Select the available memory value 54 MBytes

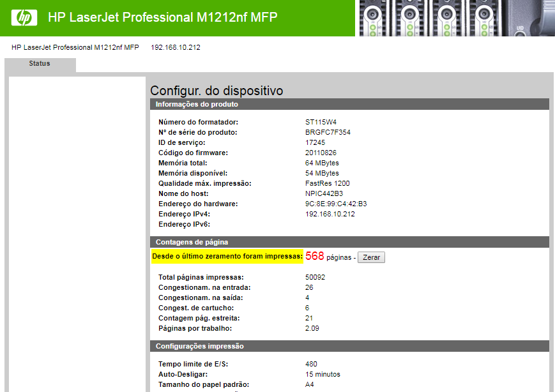tap(322, 174)
